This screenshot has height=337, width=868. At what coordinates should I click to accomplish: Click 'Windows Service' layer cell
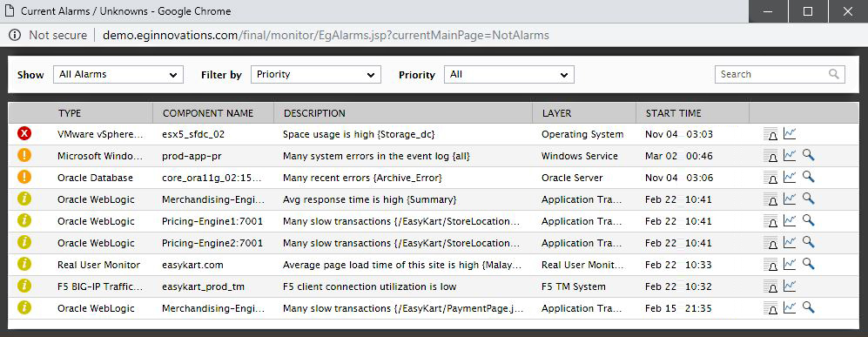click(580, 156)
